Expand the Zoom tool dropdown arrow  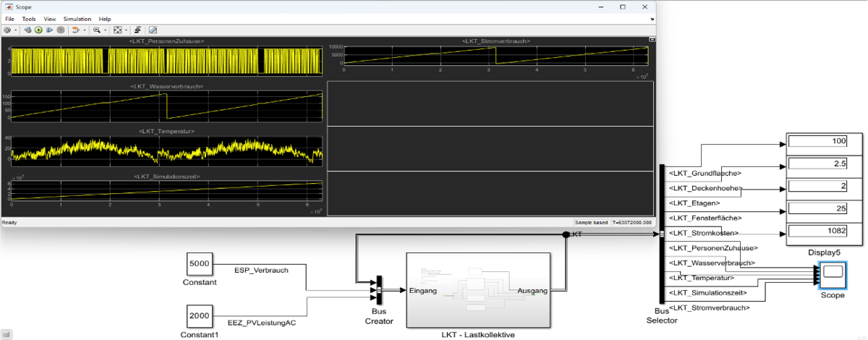coord(105,30)
